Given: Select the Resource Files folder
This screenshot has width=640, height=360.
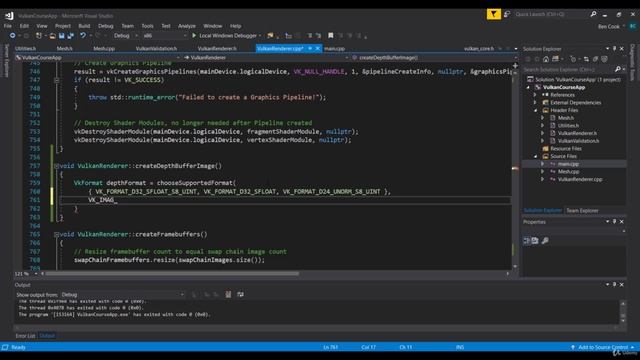Looking at the screenshot, I should click(x=566, y=149).
